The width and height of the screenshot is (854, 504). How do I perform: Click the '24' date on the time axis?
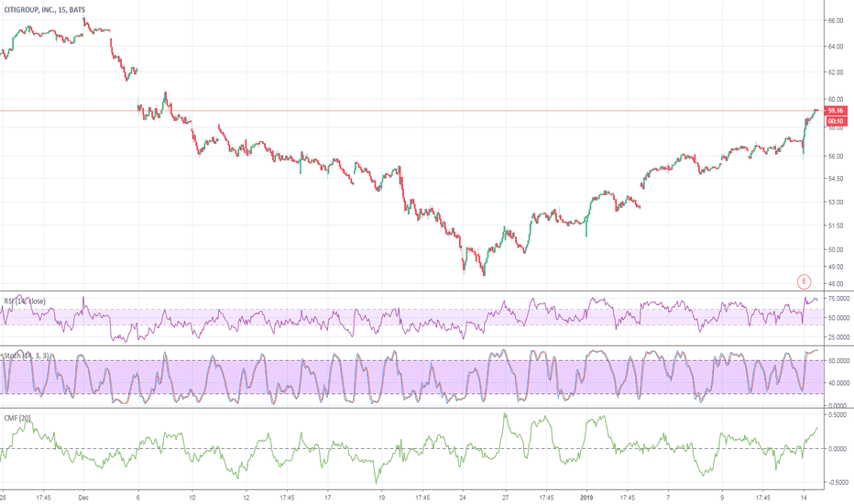(x=463, y=498)
